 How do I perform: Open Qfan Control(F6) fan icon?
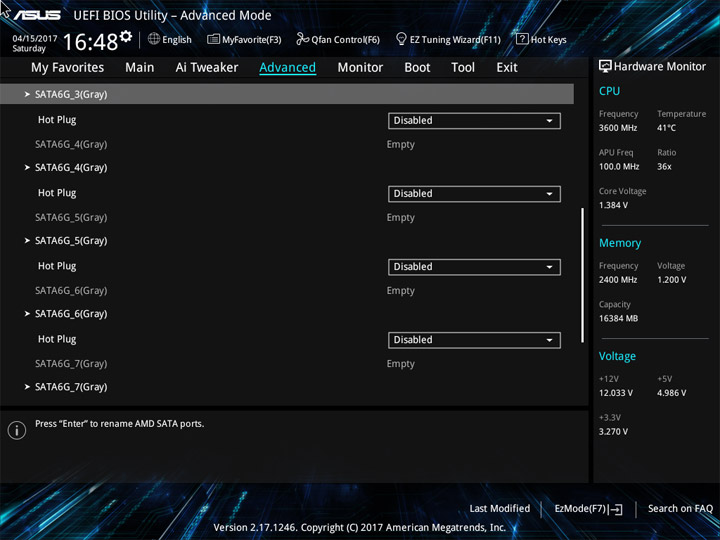[x=302, y=39]
